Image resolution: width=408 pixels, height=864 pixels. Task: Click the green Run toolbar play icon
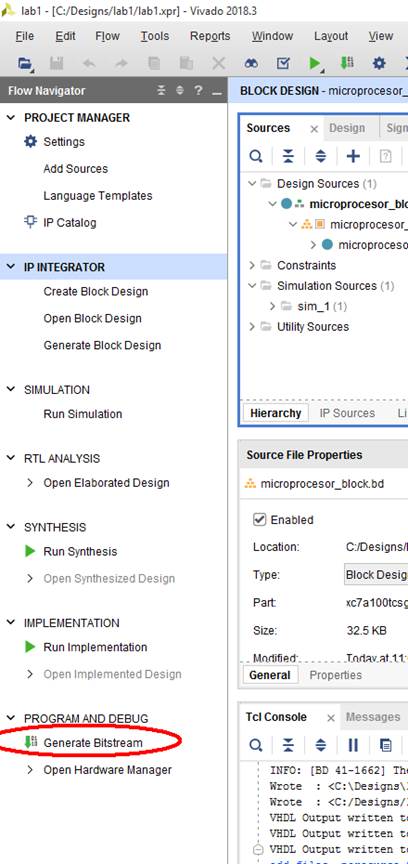coord(314,63)
